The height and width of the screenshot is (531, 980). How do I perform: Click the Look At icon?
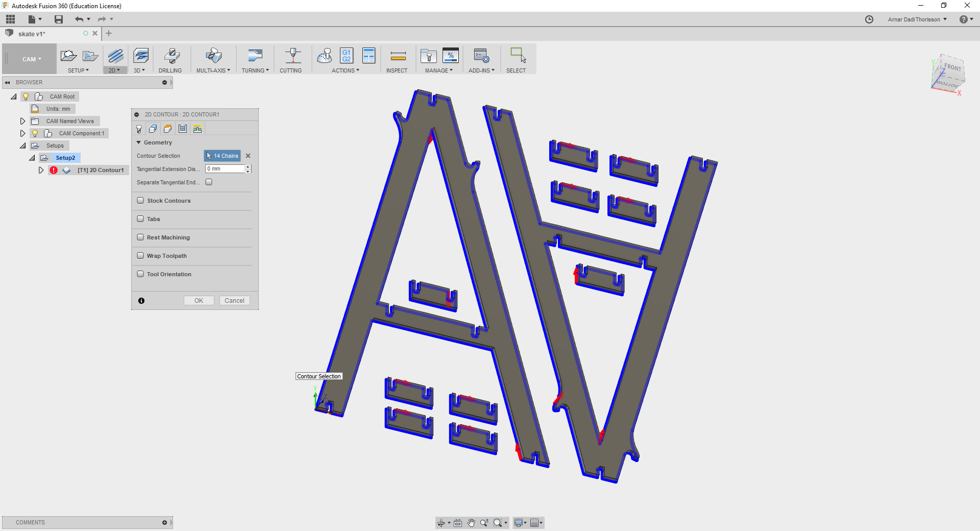click(458, 523)
